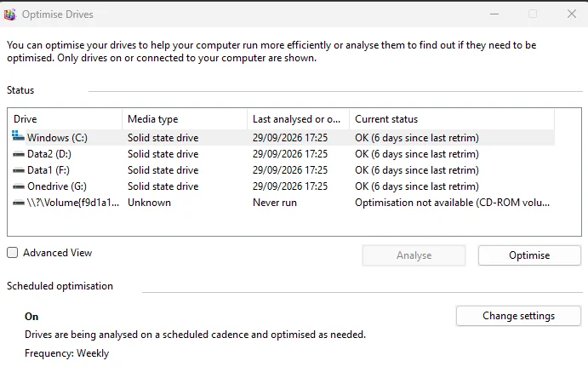
Task: Select the Windows (C:) drive icon
Action: click(18, 135)
